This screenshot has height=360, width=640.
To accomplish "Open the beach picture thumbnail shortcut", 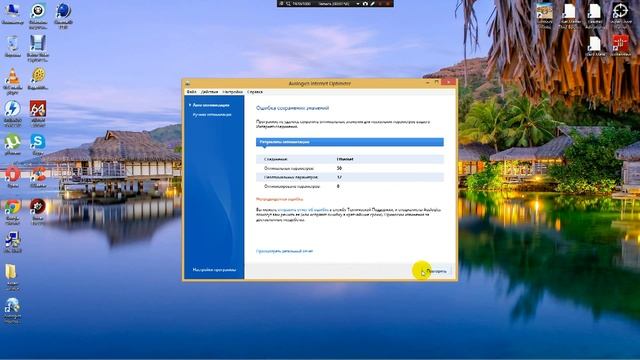I will click(544, 16).
